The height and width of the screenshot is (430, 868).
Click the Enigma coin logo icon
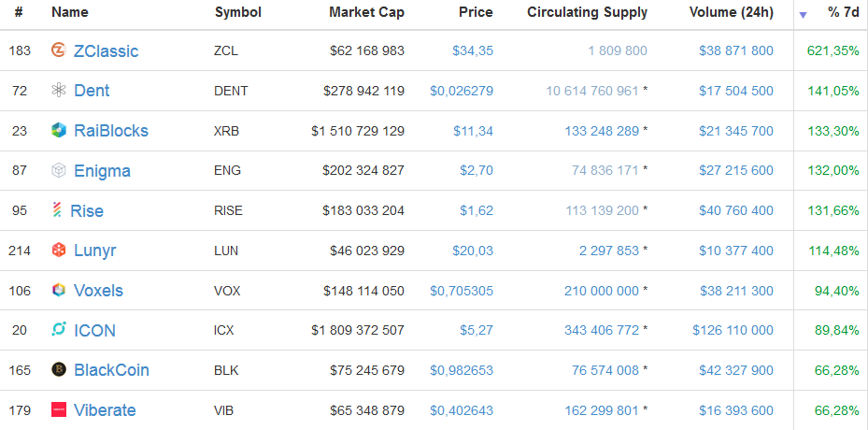click(x=58, y=171)
